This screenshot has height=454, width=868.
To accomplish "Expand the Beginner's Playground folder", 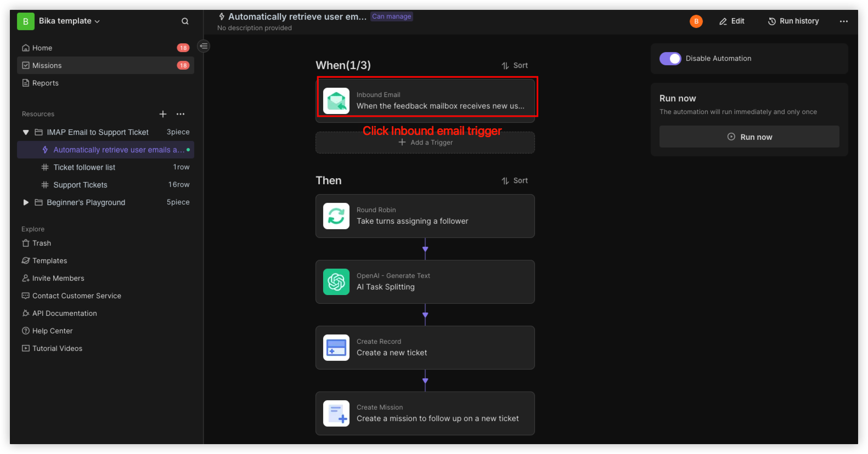I will click(x=26, y=202).
